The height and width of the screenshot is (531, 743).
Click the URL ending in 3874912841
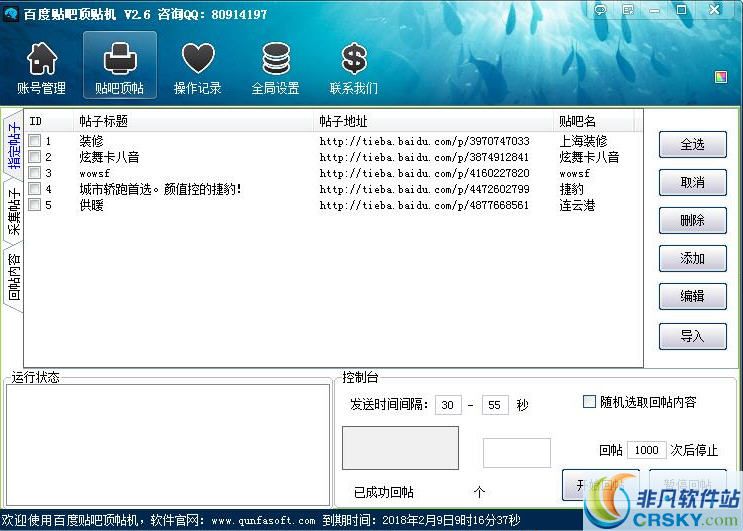click(424, 157)
